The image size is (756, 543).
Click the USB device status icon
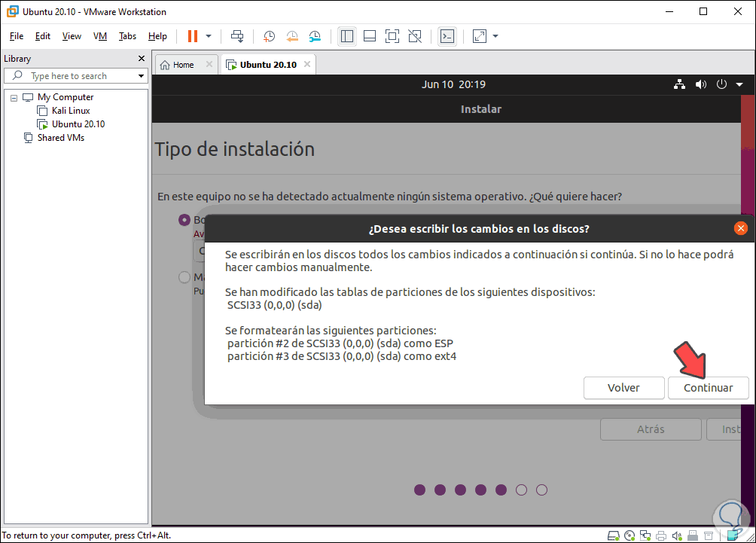693,535
